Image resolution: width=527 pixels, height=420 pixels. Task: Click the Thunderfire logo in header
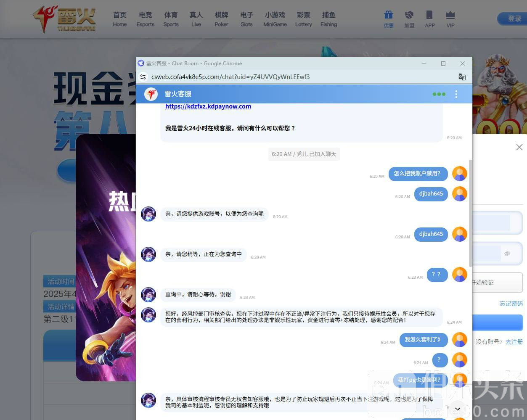64,19
